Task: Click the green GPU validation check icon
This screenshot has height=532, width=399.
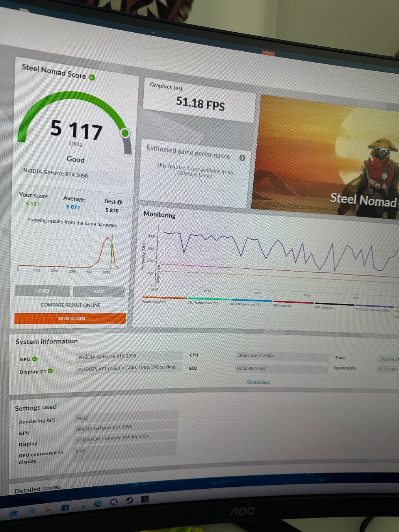Action: point(35,359)
